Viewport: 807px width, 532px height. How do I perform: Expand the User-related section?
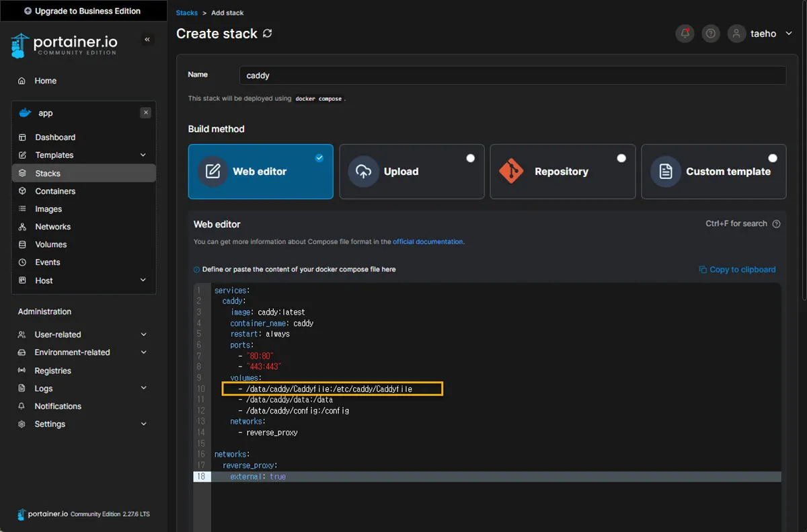pyautogui.click(x=143, y=335)
